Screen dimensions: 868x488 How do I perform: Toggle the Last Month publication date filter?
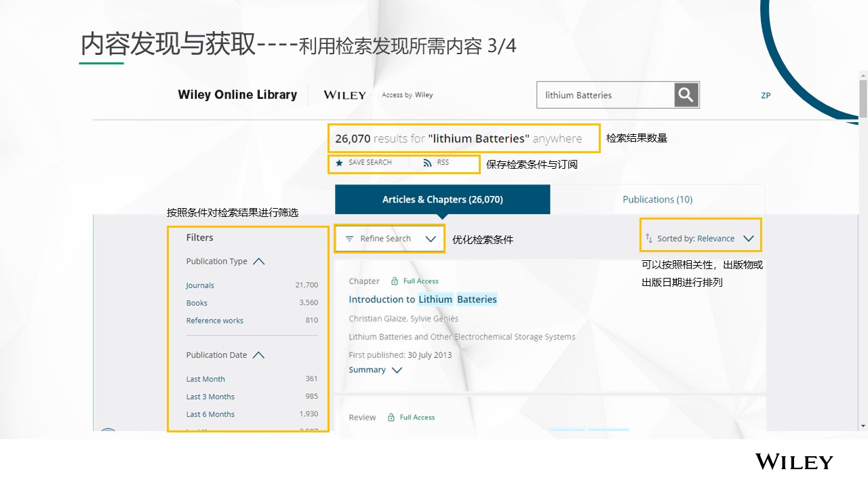[205, 379]
